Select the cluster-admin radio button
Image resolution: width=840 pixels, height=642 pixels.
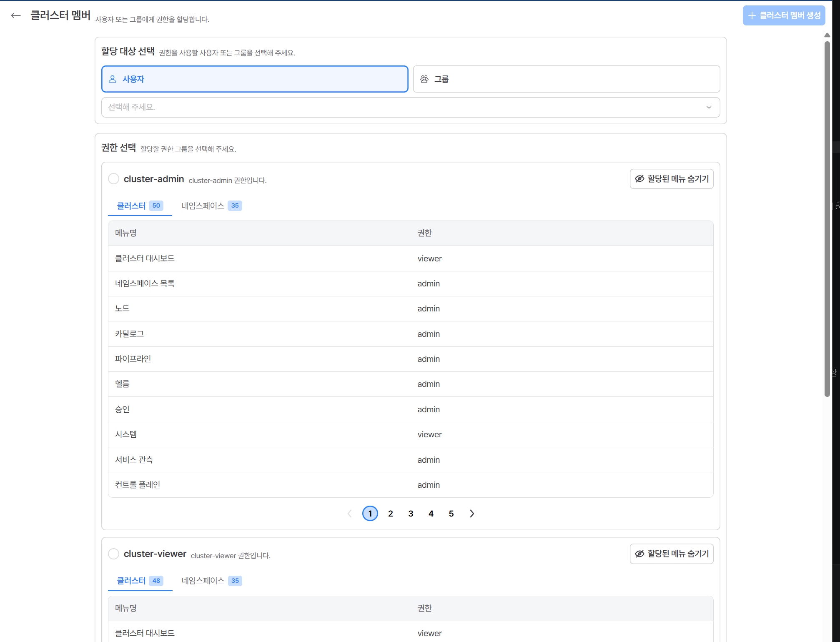pyautogui.click(x=113, y=179)
